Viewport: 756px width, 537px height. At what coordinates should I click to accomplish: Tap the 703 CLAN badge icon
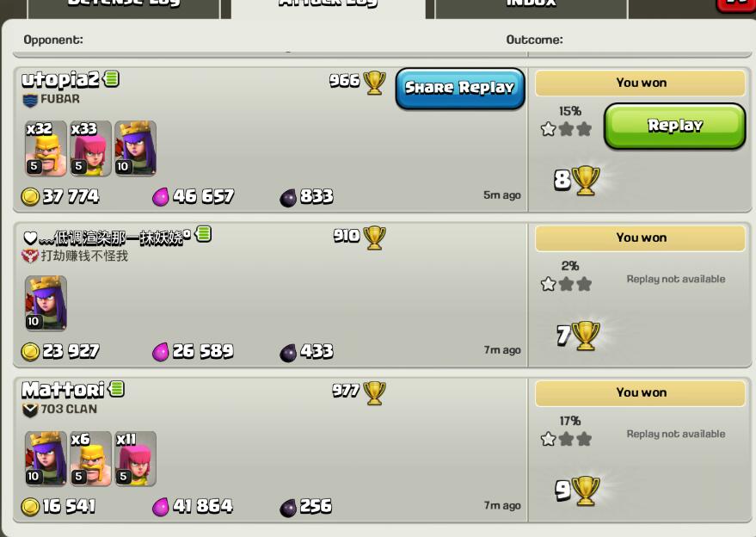pyautogui.click(x=30, y=410)
